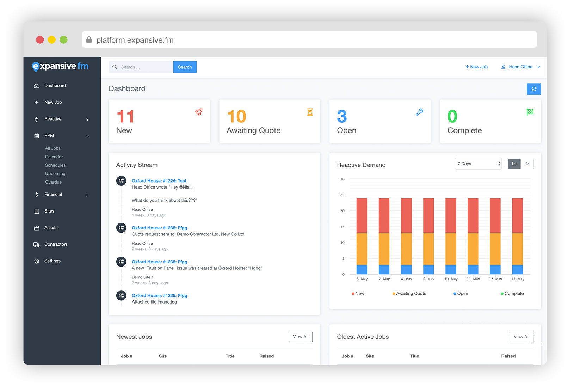Click the refresh dashboard icon button
Screen dimensions: 574x392
(533, 89)
